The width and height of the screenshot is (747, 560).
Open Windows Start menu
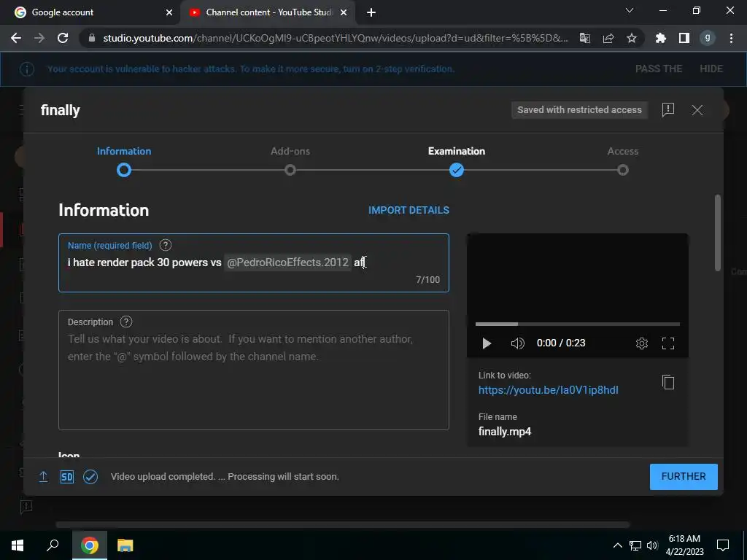point(18,545)
